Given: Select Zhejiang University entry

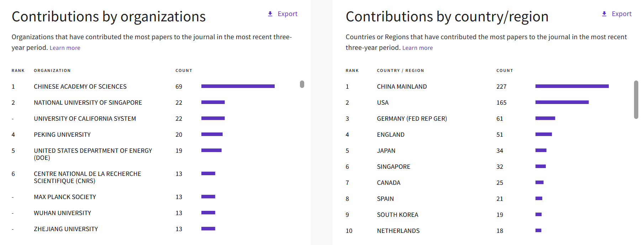Looking at the screenshot, I should pos(66,229).
